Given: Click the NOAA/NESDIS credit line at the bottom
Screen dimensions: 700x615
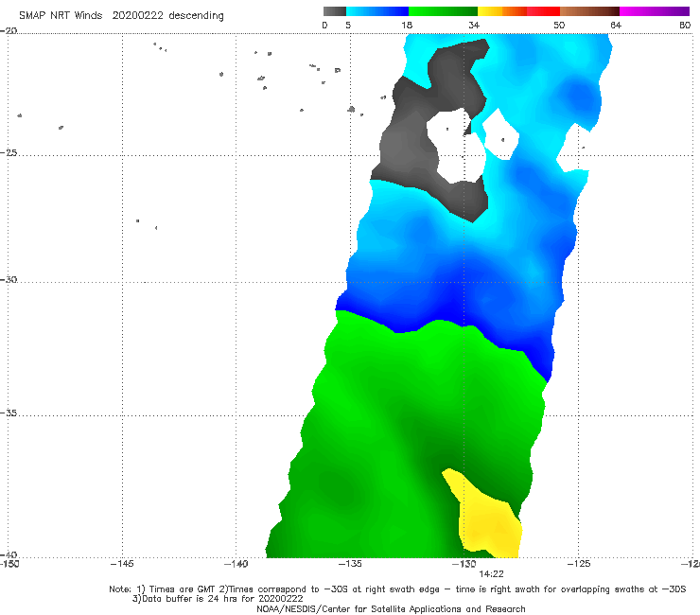Looking at the screenshot, I should tap(391, 609).
